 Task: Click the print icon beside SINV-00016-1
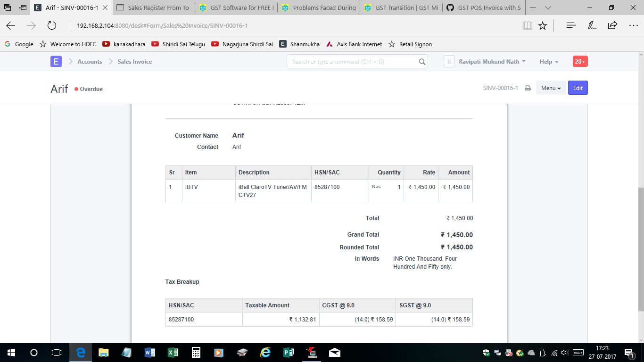[x=528, y=88]
